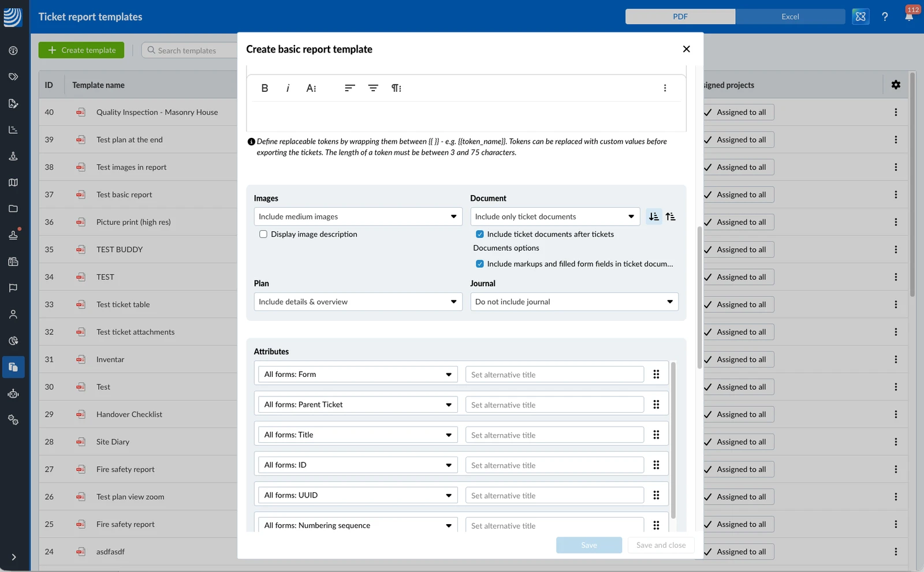Click attributes list scrollbar
This screenshot has width=924, height=572.
click(x=673, y=442)
